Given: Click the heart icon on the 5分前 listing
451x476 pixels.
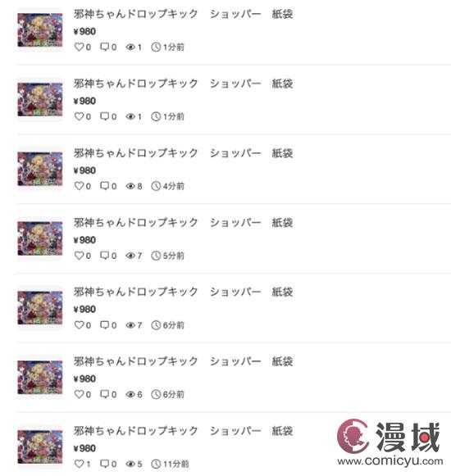Looking at the screenshot, I should [79, 256].
